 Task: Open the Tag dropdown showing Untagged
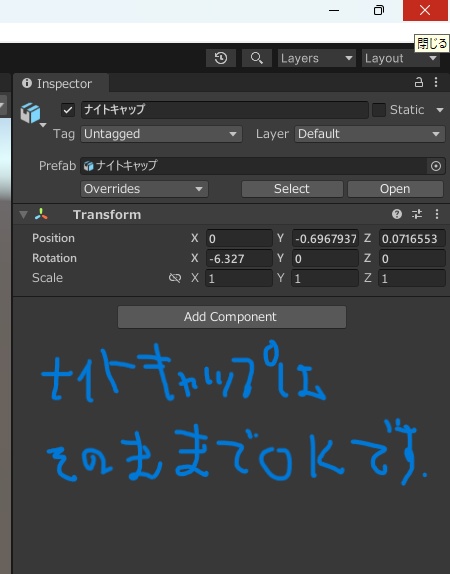click(161, 134)
